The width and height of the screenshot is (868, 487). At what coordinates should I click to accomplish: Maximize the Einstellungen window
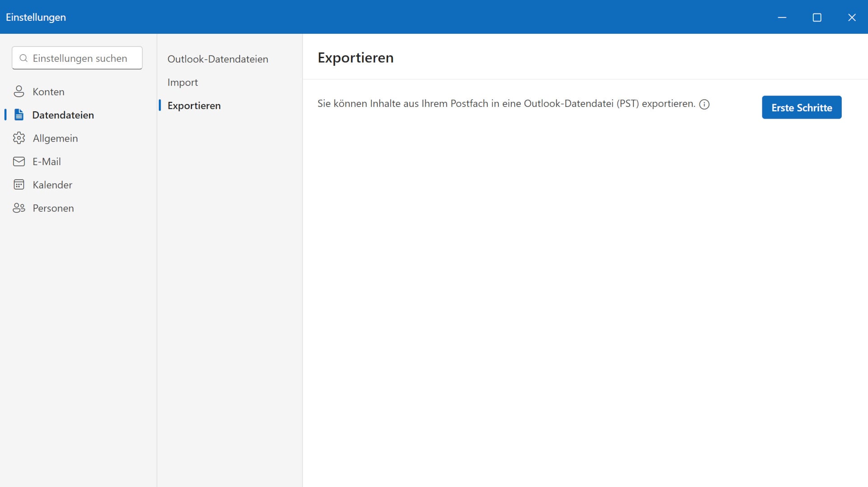click(x=817, y=17)
